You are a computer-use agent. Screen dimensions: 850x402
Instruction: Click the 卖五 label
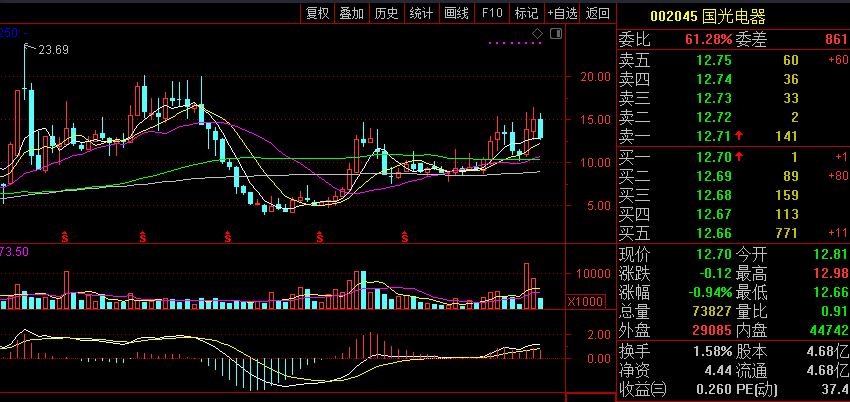click(x=634, y=60)
